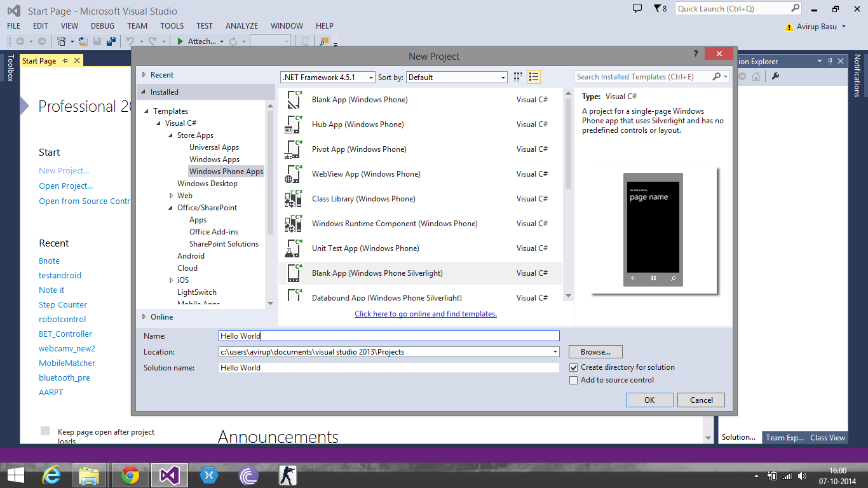This screenshot has width=868, height=488.
Task: Click the Save All toolbar icon
Action: [x=111, y=41]
